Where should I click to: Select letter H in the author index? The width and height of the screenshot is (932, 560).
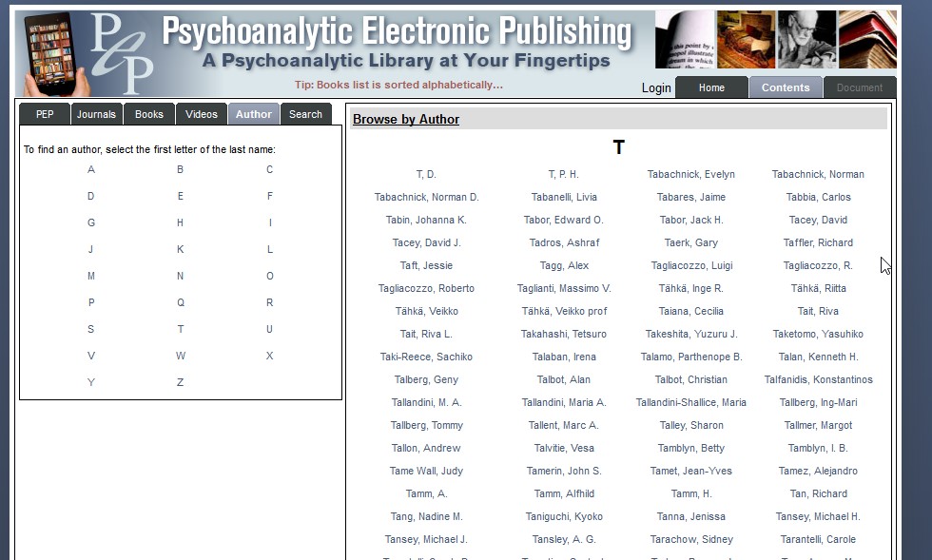click(180, 222)
